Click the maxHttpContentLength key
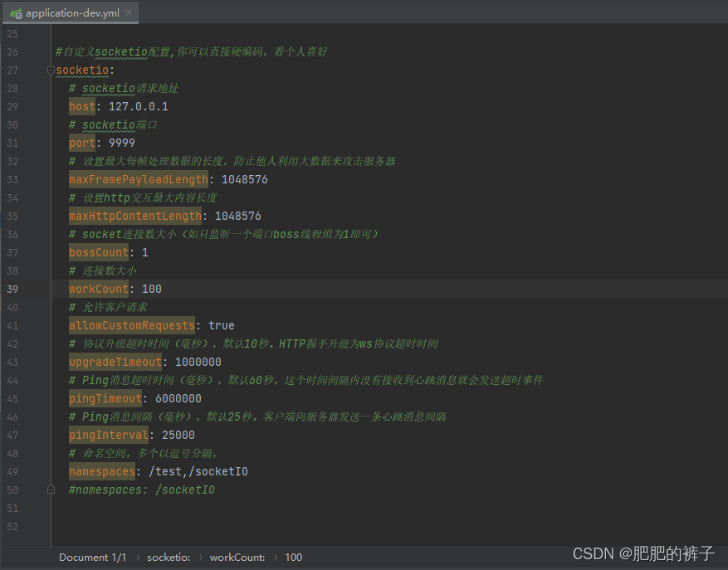Viewport: 728px width, 570px height. (135, 216)
